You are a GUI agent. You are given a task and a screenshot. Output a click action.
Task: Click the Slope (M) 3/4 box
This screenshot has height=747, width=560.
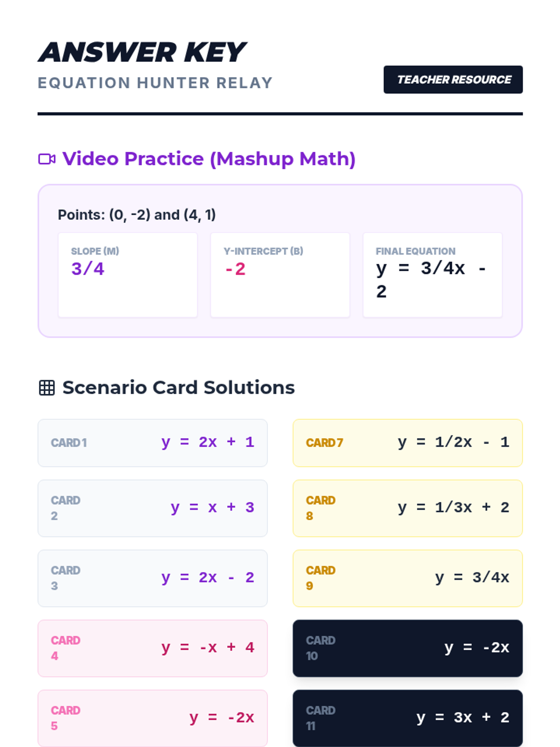[127, 275]
